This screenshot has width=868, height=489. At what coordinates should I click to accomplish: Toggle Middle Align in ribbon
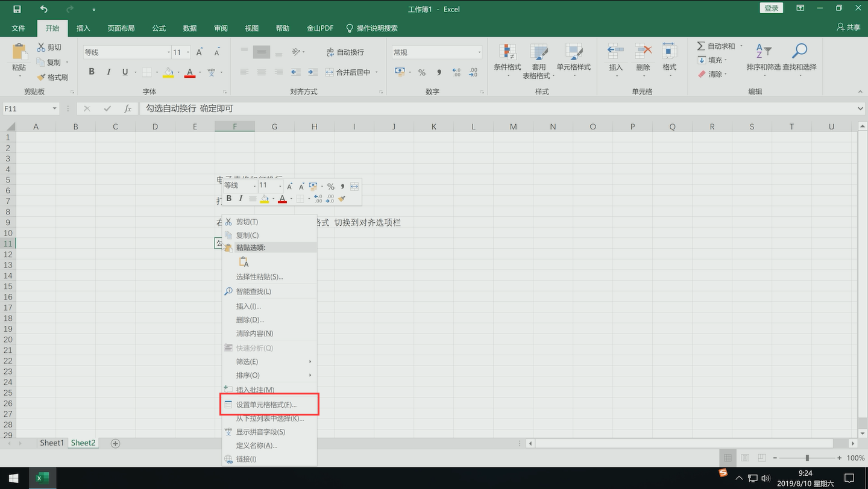pos(262,52)
